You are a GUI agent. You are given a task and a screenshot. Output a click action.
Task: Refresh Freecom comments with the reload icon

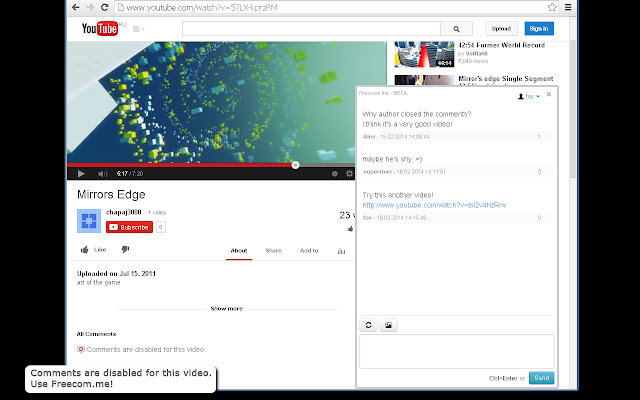[x=368, y=325]
